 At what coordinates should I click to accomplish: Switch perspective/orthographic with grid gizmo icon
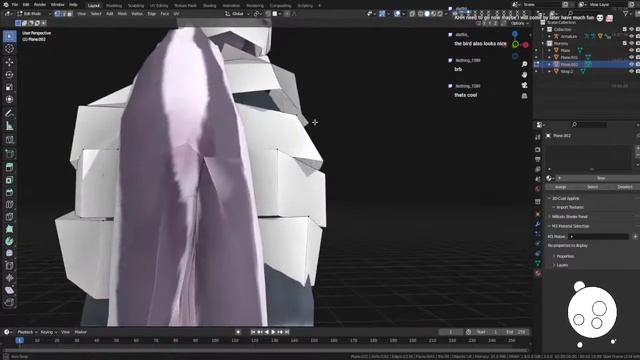coord(524,96)
